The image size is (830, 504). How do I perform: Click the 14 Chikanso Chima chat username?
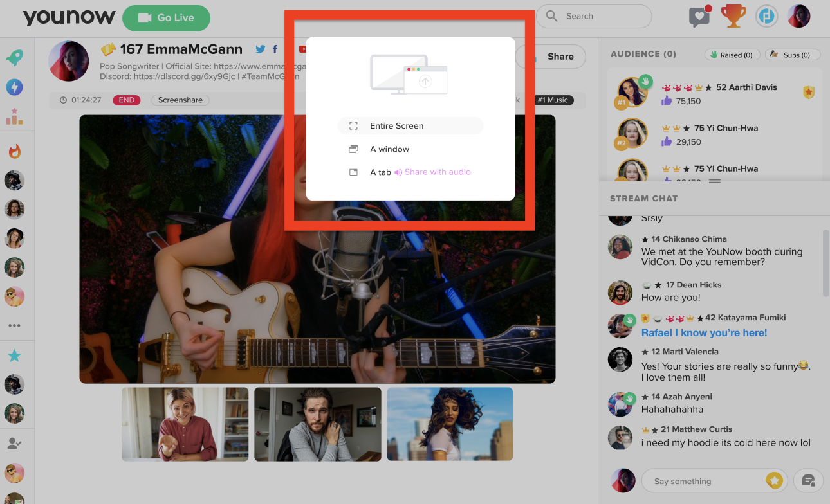click(689, 239)
